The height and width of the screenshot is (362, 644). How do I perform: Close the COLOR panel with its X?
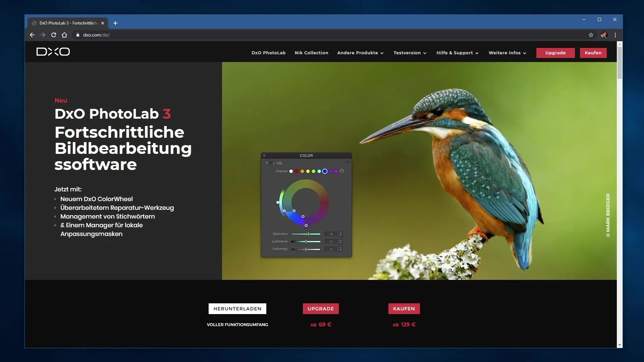click(x=264, y=156)
